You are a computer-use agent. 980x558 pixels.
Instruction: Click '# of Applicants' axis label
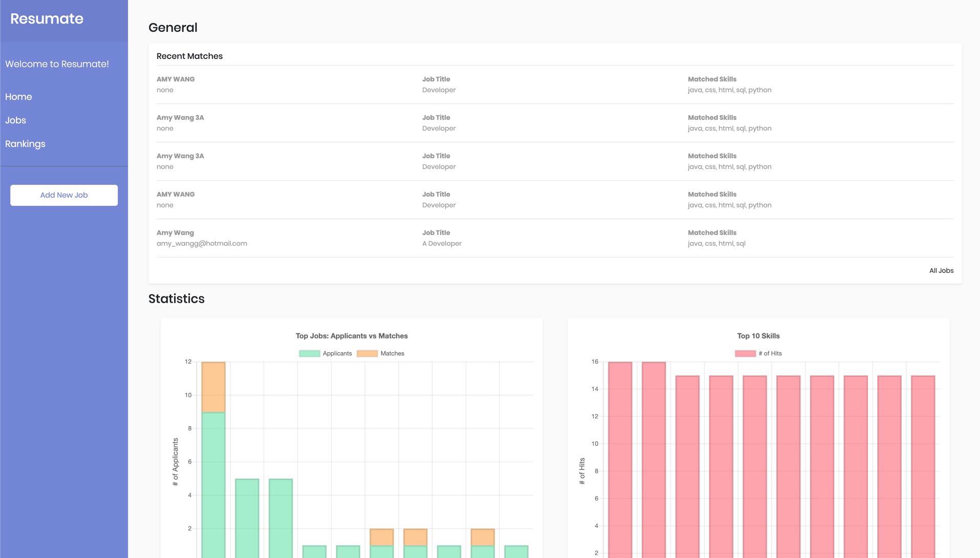[176, 462]
